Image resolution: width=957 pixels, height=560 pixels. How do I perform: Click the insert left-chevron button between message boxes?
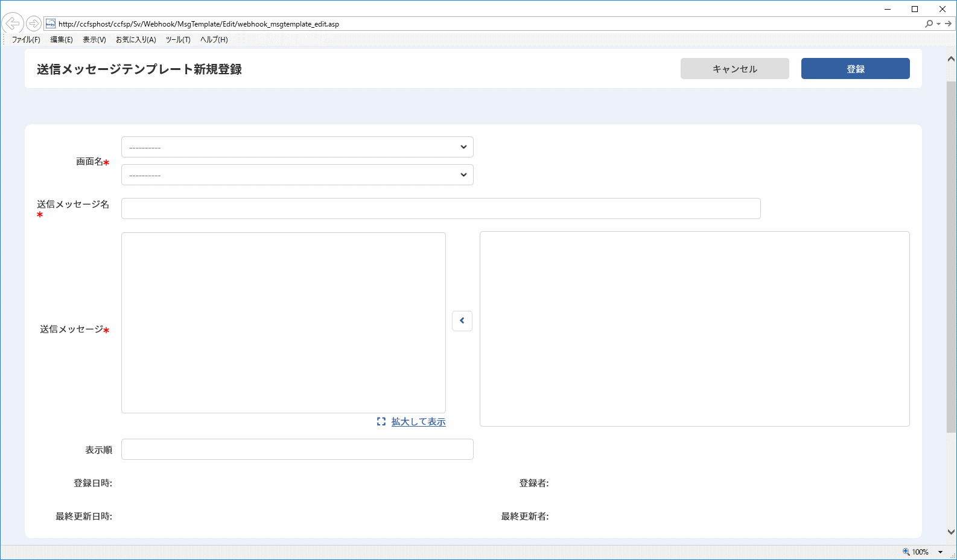[x=462, y=320]
